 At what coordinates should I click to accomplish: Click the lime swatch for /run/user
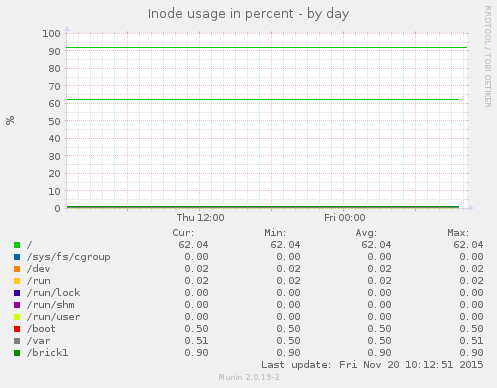tap(17, 317)
